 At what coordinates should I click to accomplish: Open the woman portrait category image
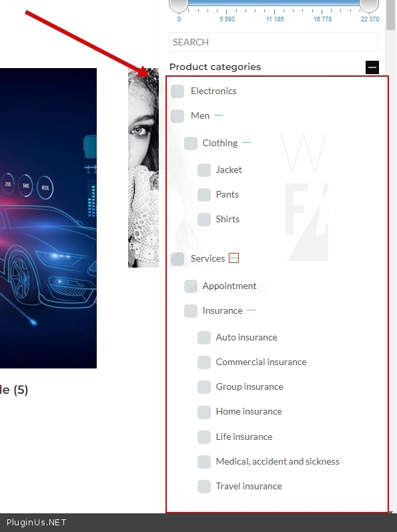[143, 168]
